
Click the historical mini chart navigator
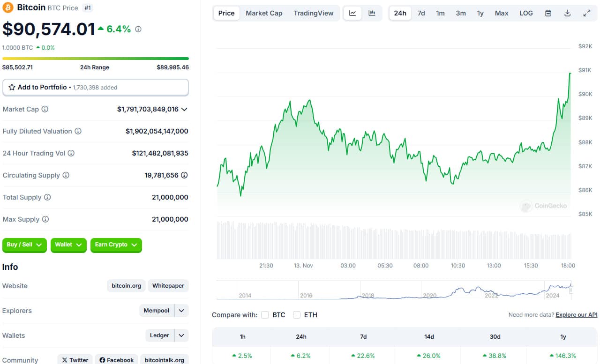coord(394,290)
